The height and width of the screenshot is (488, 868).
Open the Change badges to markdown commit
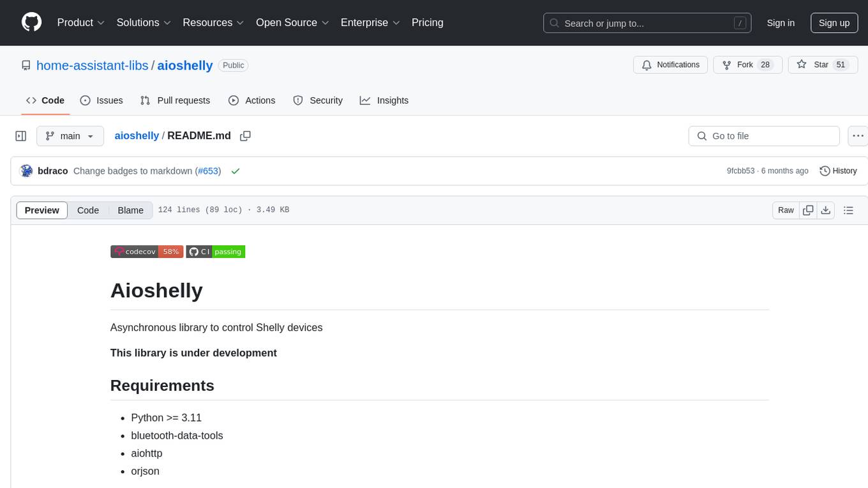coord(133,171)
